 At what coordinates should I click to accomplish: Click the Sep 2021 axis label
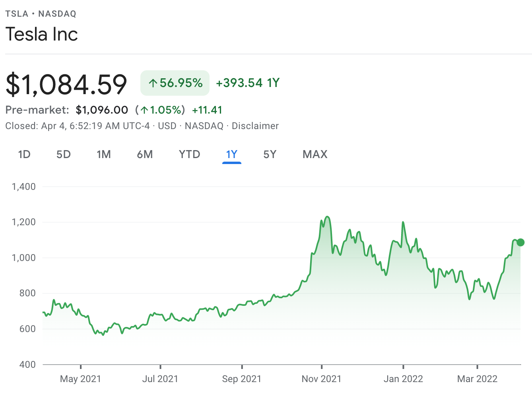click(242, 379)
